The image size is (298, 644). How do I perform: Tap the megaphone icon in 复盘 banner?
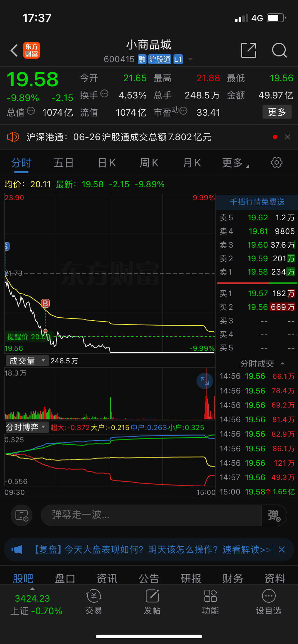[17, 549]
